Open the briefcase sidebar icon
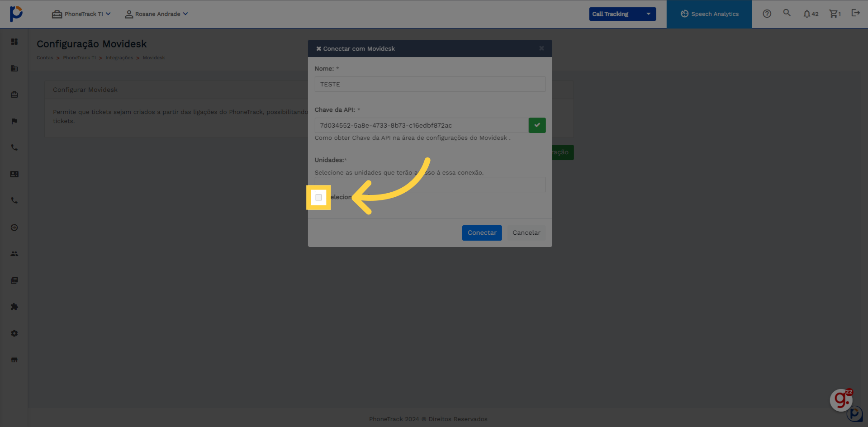The height and width of the screenshot is (427, 868). point(14,95)
